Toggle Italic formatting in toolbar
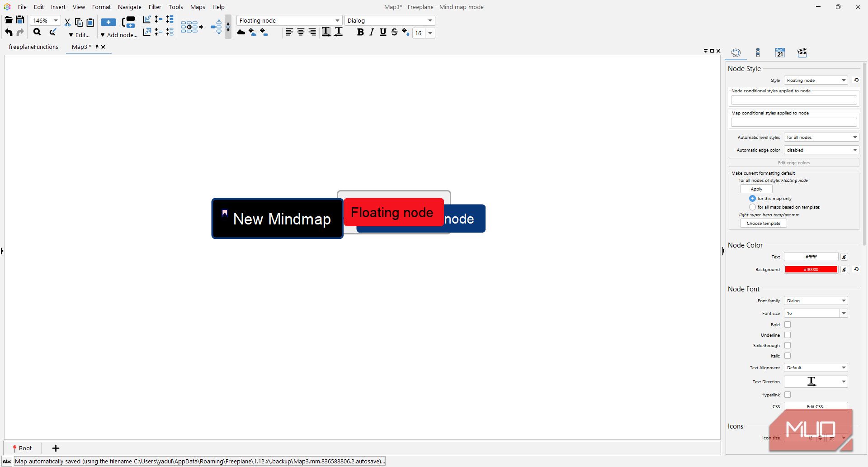The image size is (868, 467). pos(372,32)
